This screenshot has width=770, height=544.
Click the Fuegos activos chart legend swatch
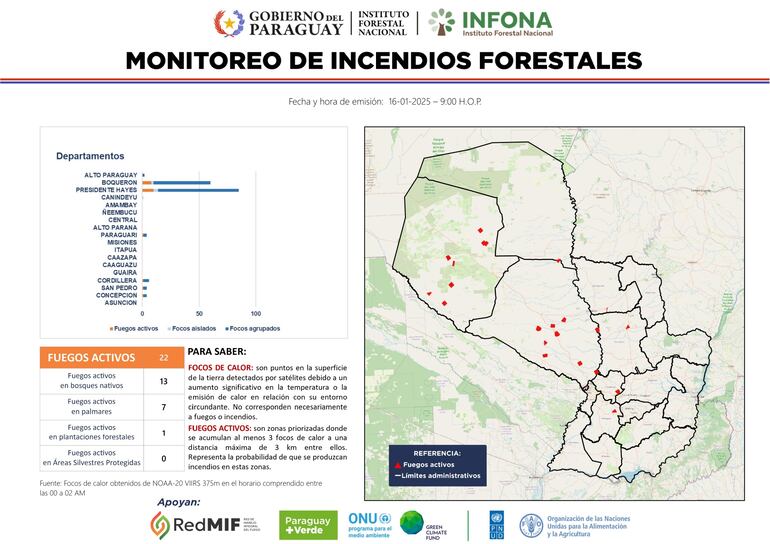click(110, 328)
